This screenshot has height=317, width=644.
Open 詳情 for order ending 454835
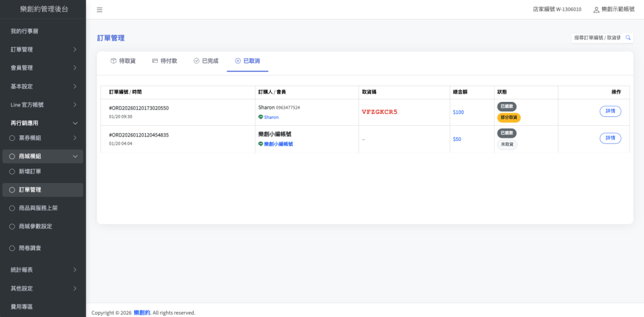(x=610, y=138)
